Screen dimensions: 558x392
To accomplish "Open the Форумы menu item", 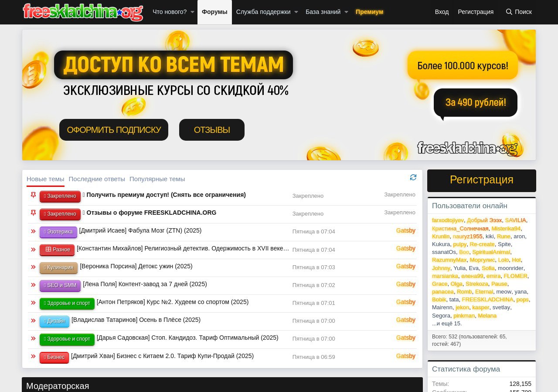I will tap(214, 12).
